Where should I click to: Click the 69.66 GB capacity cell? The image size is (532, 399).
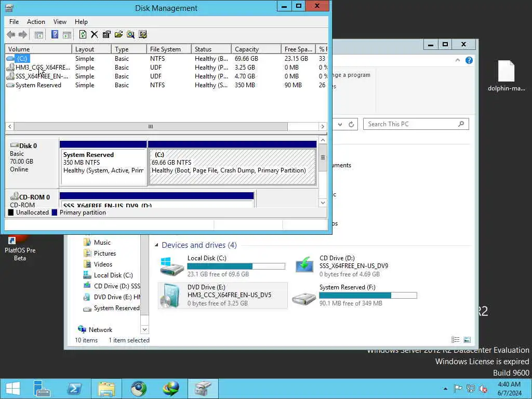click(246, 58)
